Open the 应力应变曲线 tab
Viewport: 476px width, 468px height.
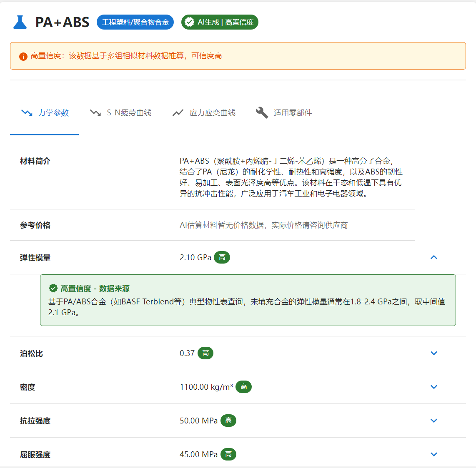click(212, 113)
